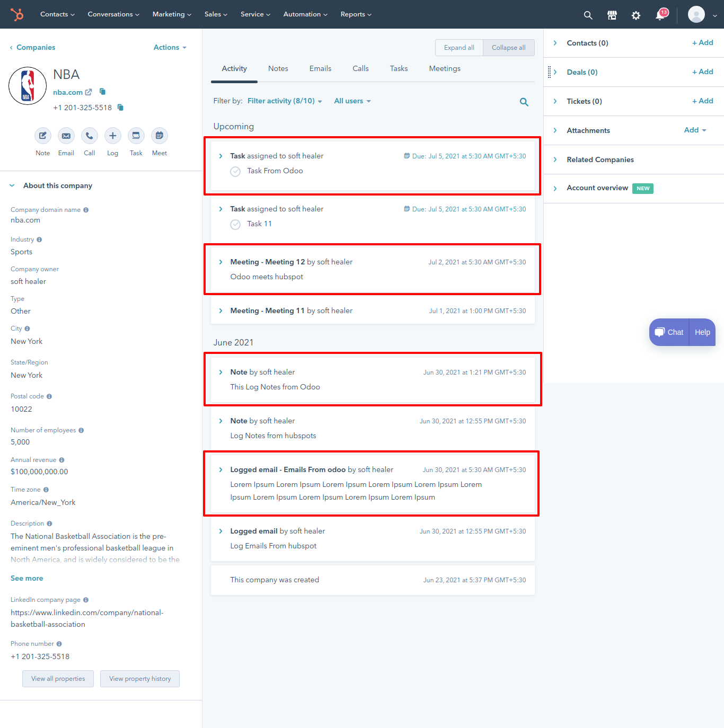Expand the Account overview section
724x728 pixels.
(x=555, y=189)
